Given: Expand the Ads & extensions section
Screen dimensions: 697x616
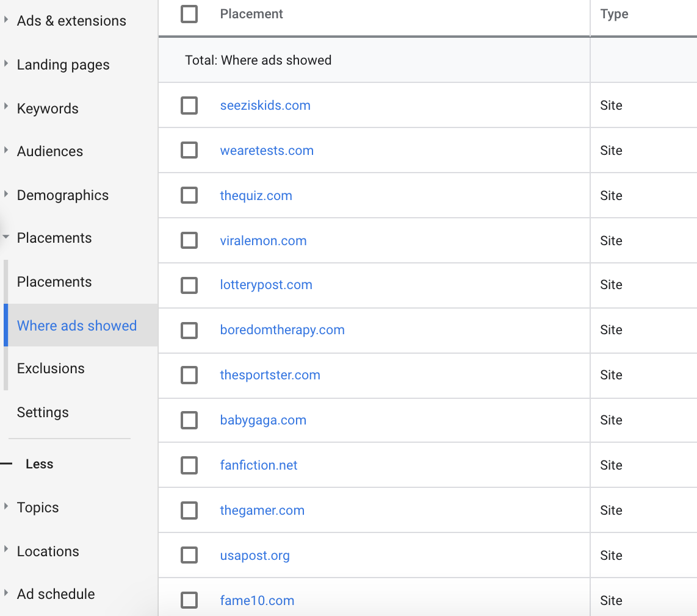Looking at the screenshot, I should [6, 20].
